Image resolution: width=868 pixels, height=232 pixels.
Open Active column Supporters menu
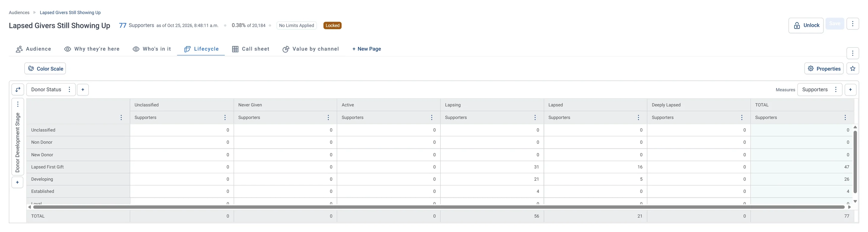tap(432, 118)
